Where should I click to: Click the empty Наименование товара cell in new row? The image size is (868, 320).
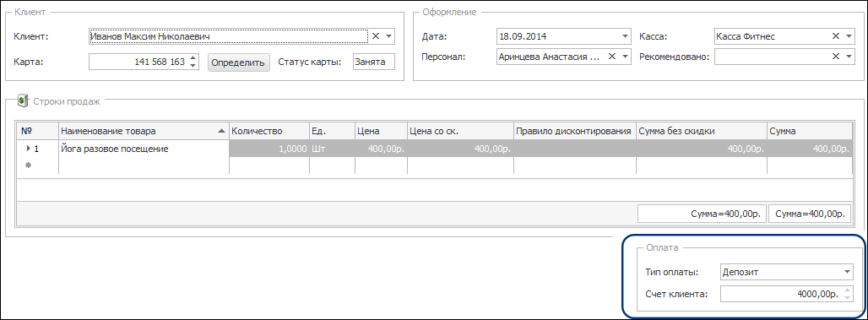click(144, 166)
